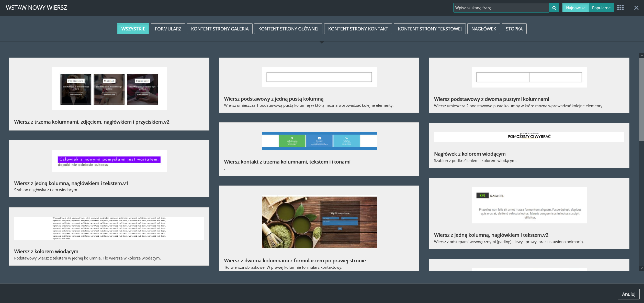Viewport: 644px width, 303px height.
Task: Sort templates by Popularne
Action: pos(601,8)
